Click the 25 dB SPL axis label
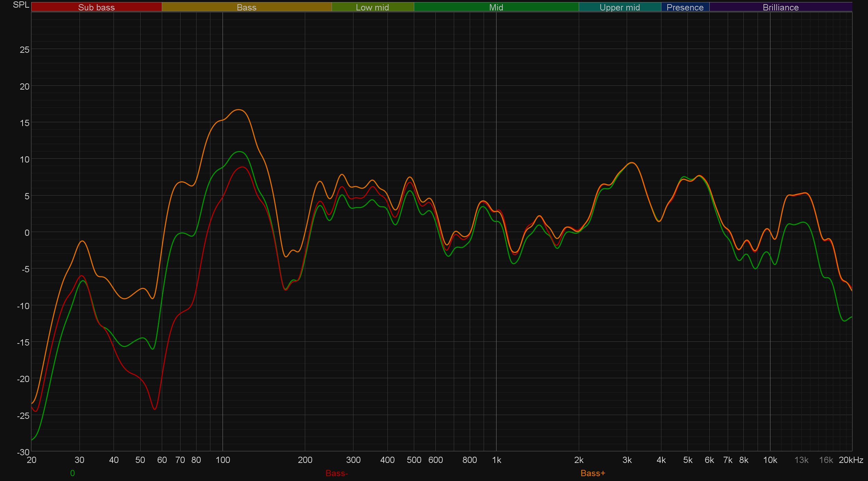Viewport: 868px width, 481px height. tap(25, 50)
